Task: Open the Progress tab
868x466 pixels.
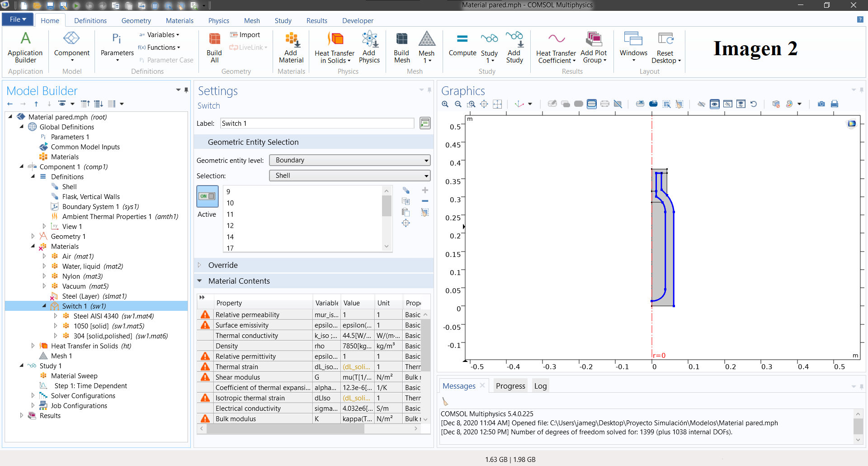Action: pos(510,386)
